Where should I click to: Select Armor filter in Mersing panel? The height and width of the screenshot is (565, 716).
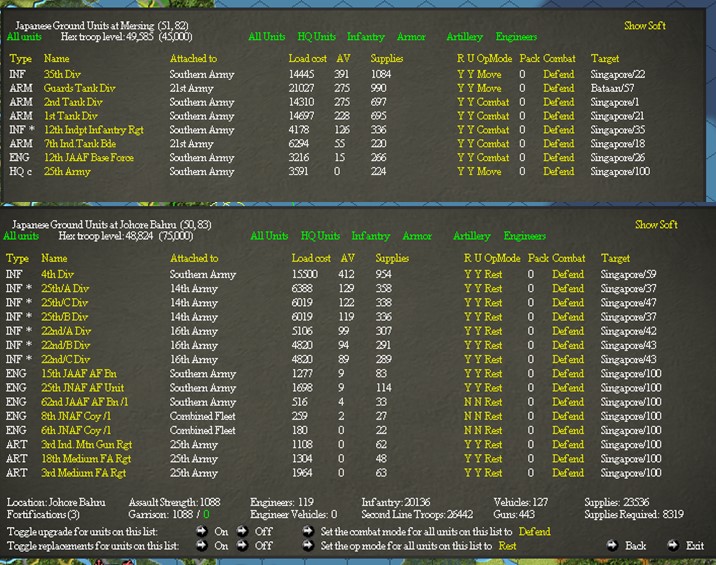(x=411, y=37)
